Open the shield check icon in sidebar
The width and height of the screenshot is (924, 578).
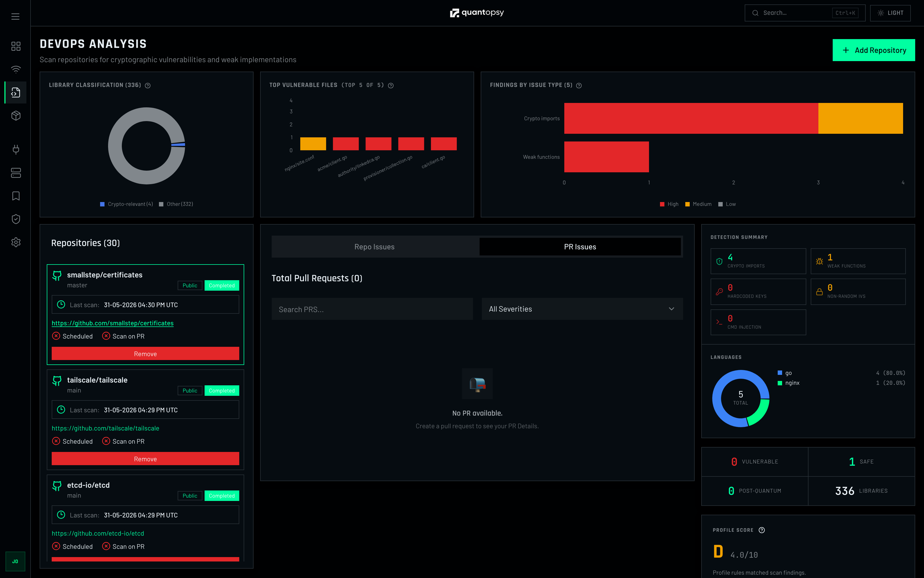click(16, 219)
